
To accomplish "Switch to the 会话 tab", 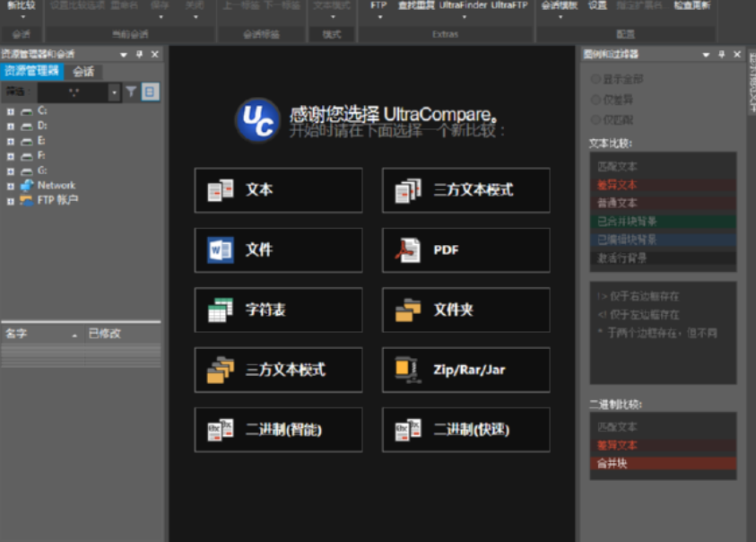I will coord(83,72).
